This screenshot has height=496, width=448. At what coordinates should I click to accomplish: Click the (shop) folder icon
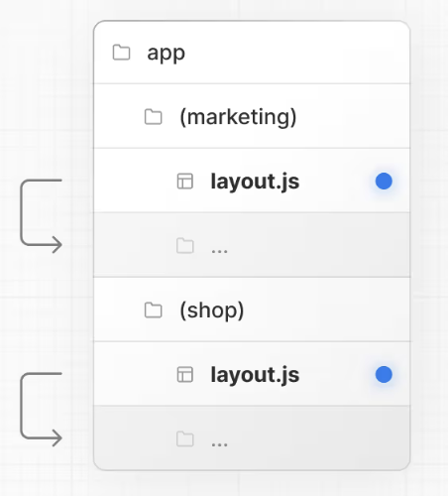tap(154, 310)
